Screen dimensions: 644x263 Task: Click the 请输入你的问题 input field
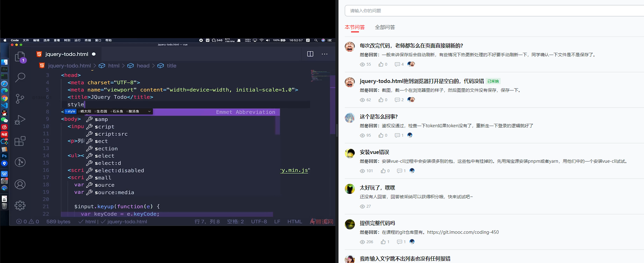click(494, 11)
